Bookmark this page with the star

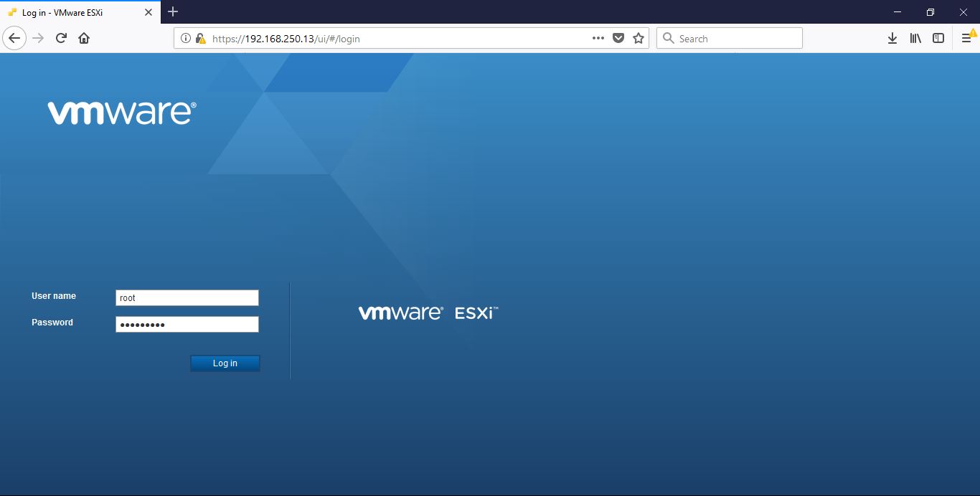click(639, 39)
